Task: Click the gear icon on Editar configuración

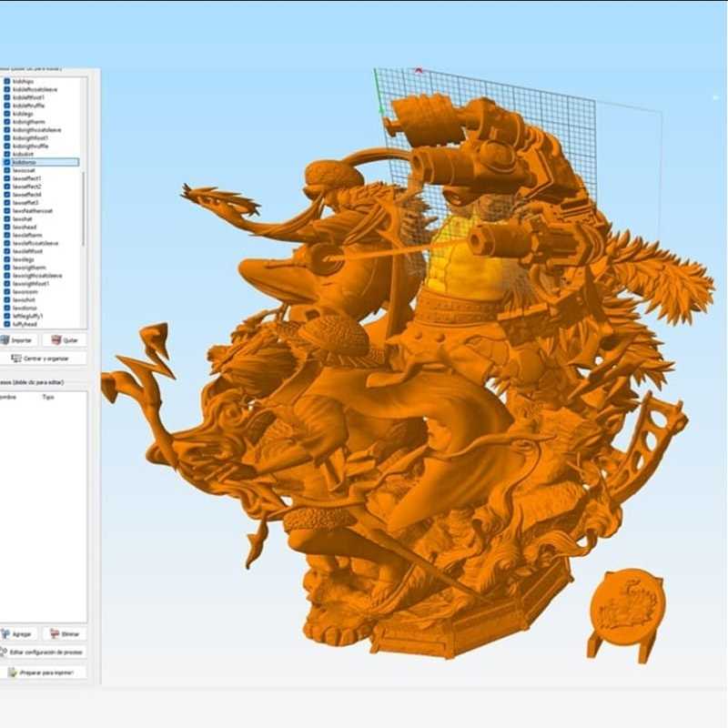Action: (4, 652)
